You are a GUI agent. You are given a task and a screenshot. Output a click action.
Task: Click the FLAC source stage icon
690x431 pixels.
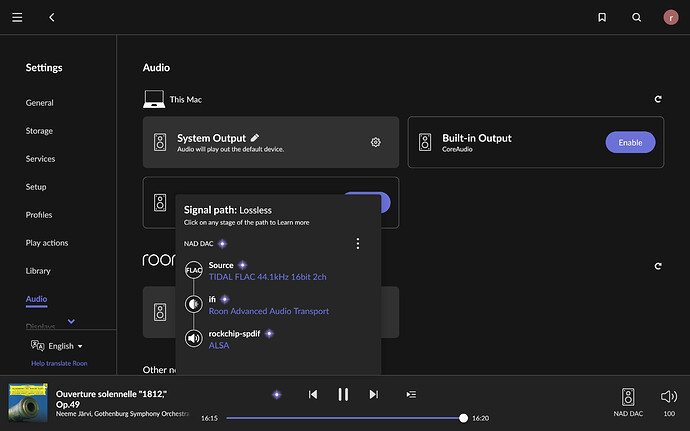tap(194, 270)
